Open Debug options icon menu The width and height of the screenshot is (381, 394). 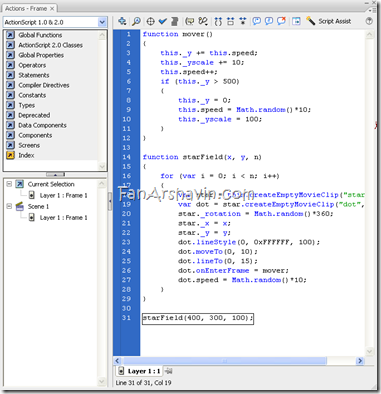tap(203, 21)
